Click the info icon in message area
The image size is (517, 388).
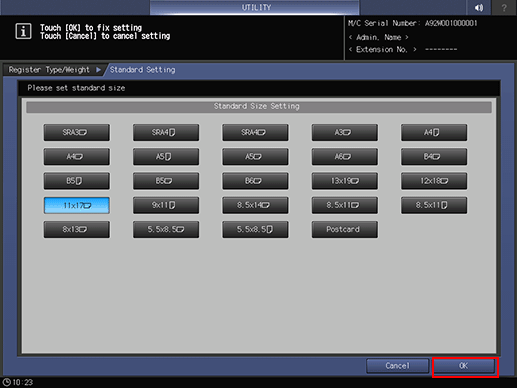coord(23,31)
